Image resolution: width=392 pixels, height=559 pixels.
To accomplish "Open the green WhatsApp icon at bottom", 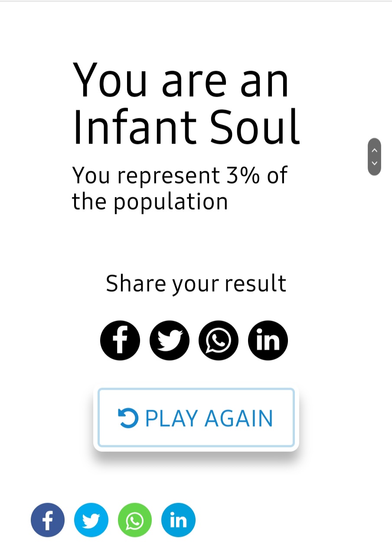I will pyautogui.click(x=135, y=520).
